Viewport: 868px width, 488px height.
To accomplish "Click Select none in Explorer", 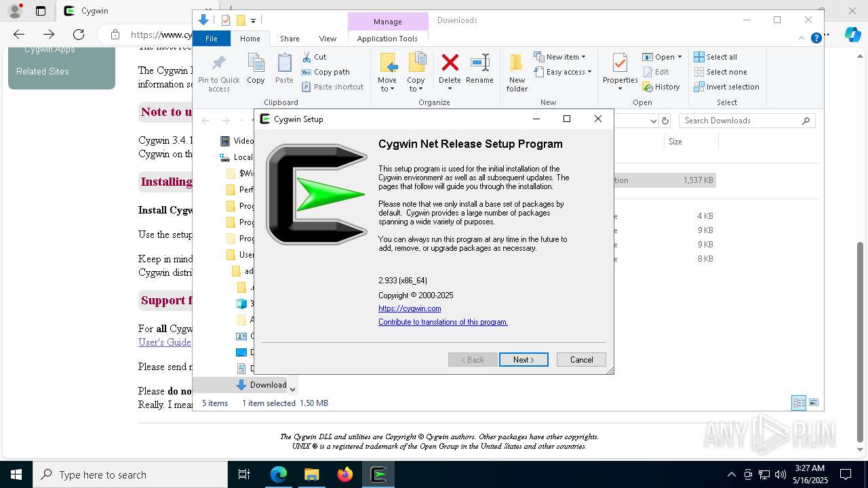I will click(720, 72).
